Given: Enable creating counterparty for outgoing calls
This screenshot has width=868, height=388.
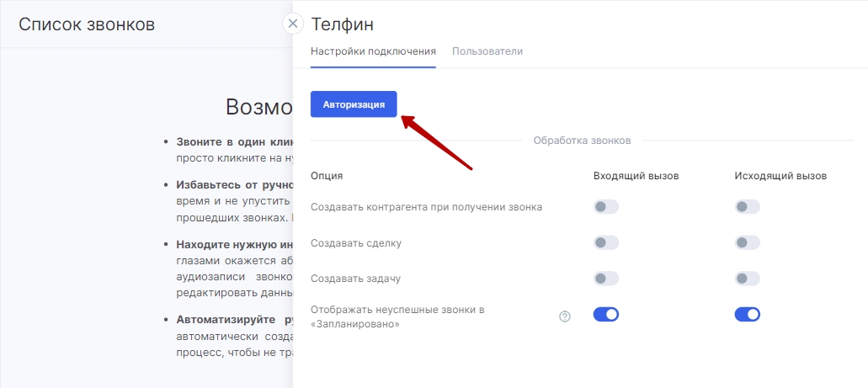Looking at the screenshot, I should (748, 207).
